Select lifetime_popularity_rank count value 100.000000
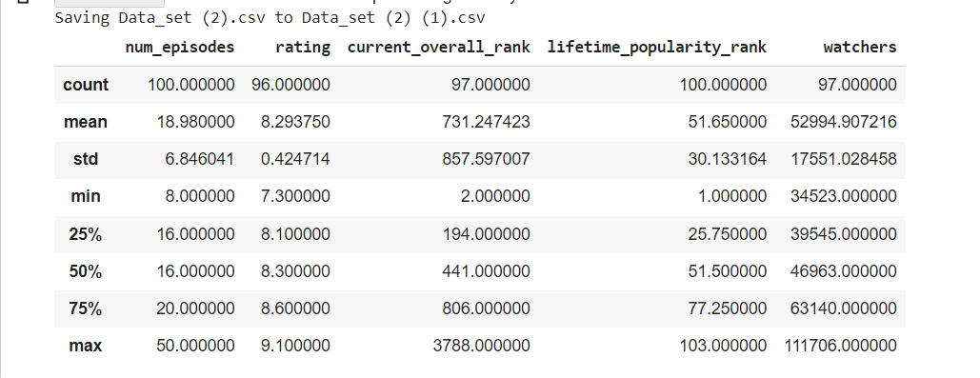This screenshot has width=980, height=378. (x=723, y=85)
